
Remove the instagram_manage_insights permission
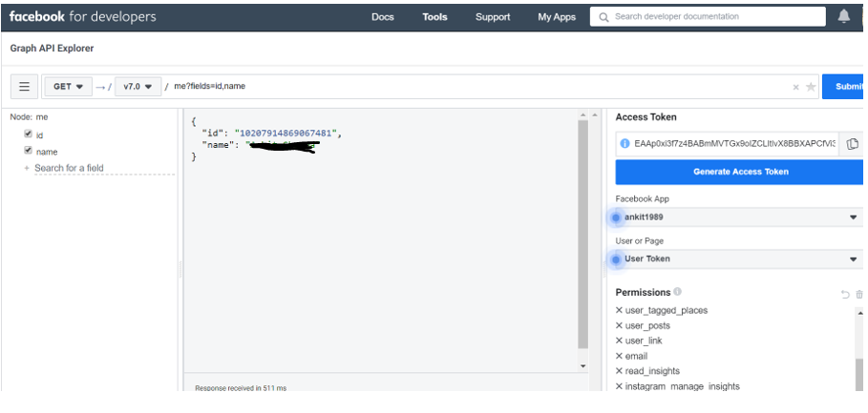coord(619,386)
